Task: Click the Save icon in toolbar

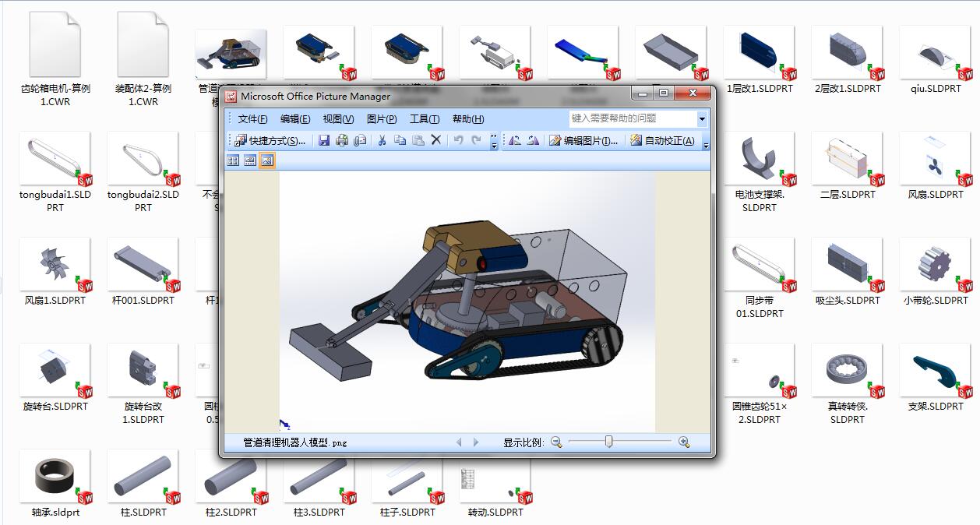Action: pos(323,141)
